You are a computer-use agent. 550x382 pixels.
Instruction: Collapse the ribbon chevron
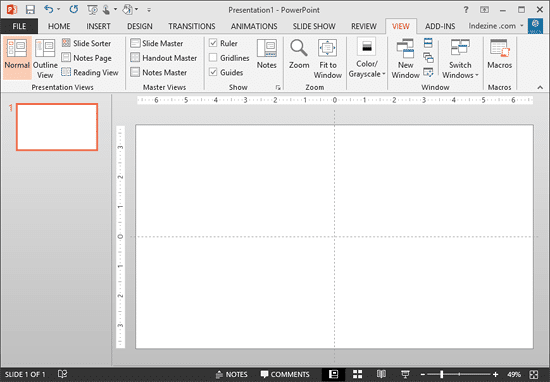coord(540,87)
